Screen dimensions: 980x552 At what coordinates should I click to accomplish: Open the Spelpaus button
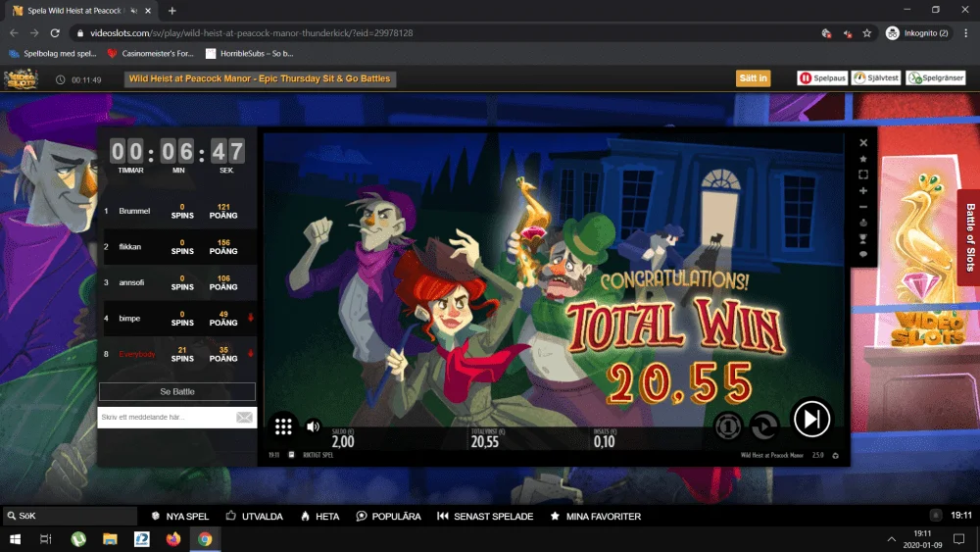tap(822, 78)
